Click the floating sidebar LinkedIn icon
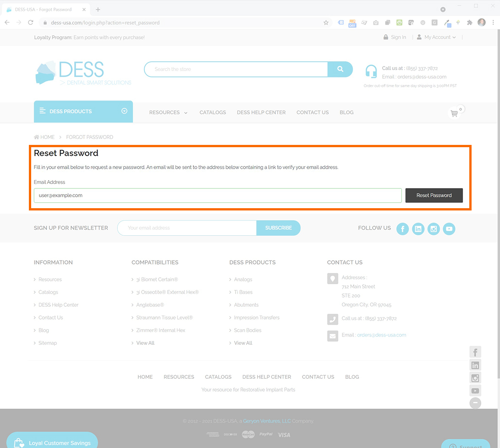 click(475, 365)
